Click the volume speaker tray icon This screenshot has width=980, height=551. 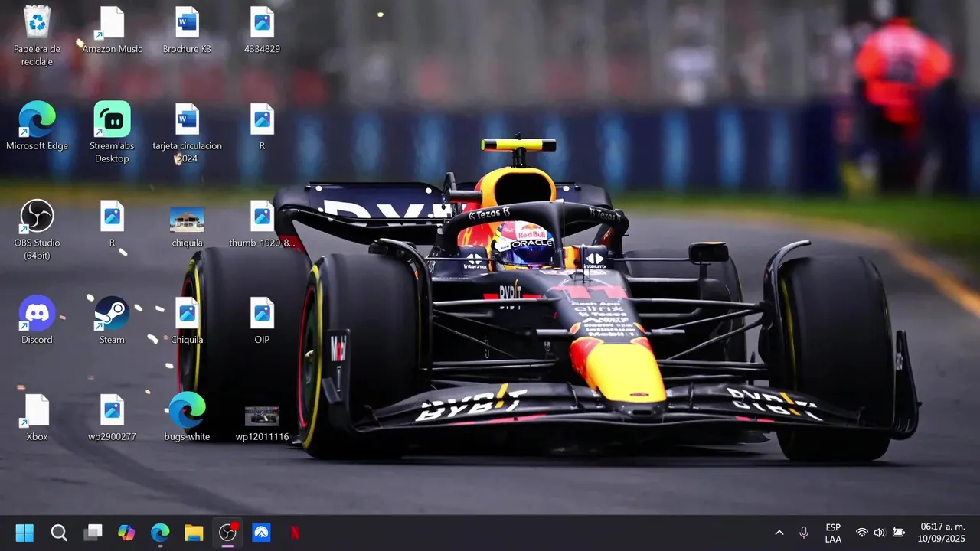pos(880,533)
